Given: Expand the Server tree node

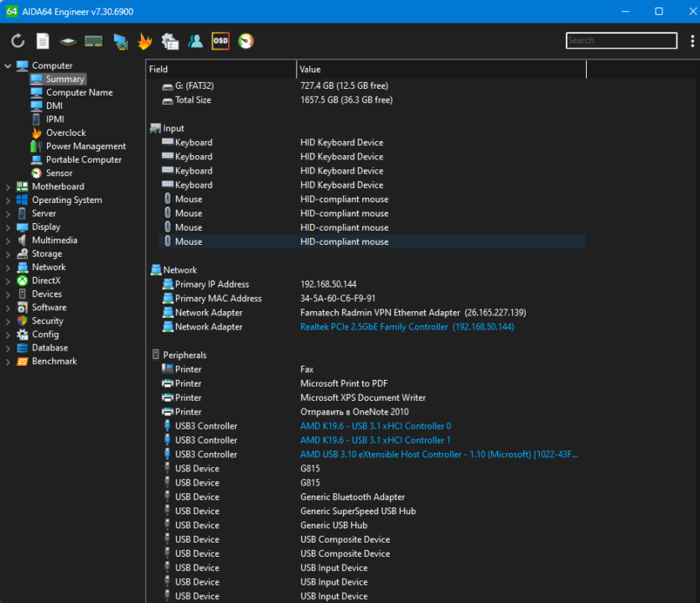Looking at the screenshot, I should (x=8, y=214).
